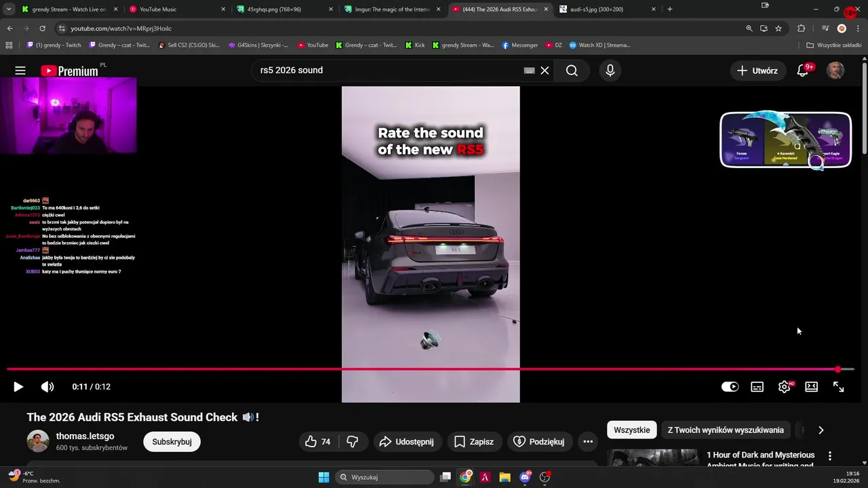Image resolution: width=868 pixels, height=488 pixels.
Task: Toggle the autoplay switch
Action: click(x=730, y=387)
